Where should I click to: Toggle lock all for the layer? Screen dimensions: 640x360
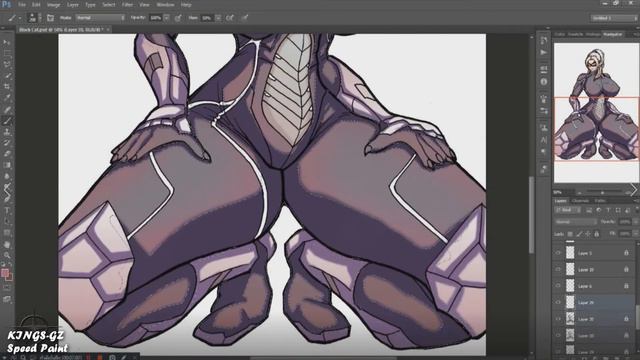point(597,234)
